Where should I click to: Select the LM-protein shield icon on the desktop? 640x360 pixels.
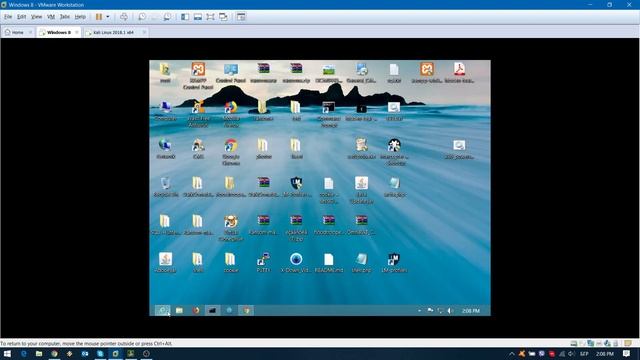pos(394,262)
